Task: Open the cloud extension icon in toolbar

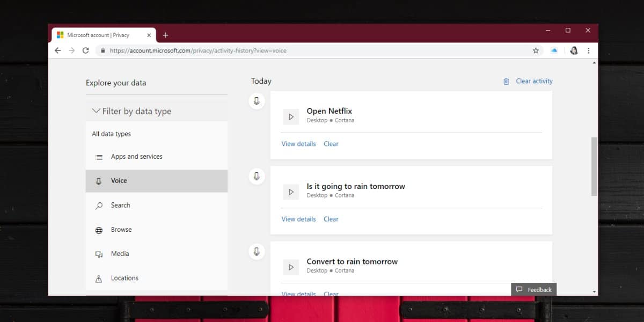Action: pyautogui.click(x=554, y=50)
